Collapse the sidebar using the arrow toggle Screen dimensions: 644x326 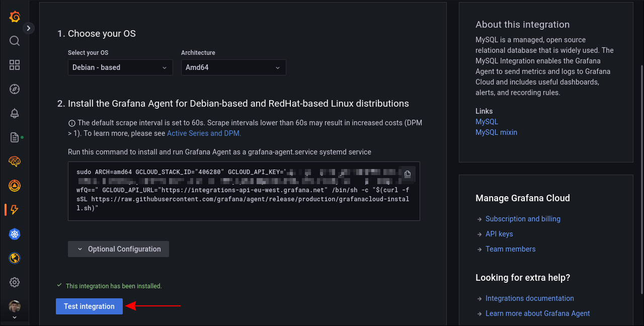click(x=28, y=28)
